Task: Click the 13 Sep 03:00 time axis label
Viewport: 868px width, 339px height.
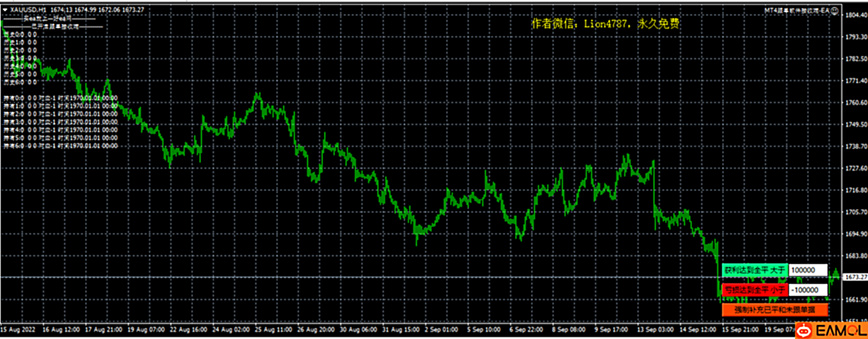Action: pyautogui.click(x=656, y=329)
